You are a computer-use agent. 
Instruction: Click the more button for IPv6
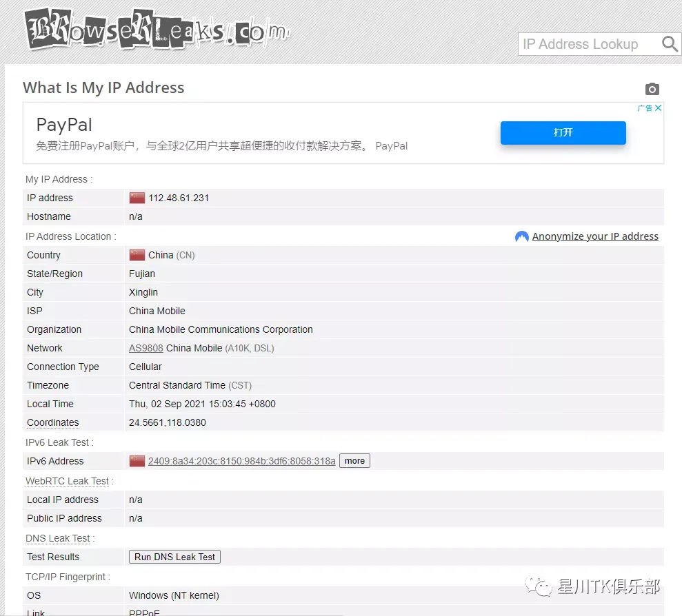click(354, 461)
